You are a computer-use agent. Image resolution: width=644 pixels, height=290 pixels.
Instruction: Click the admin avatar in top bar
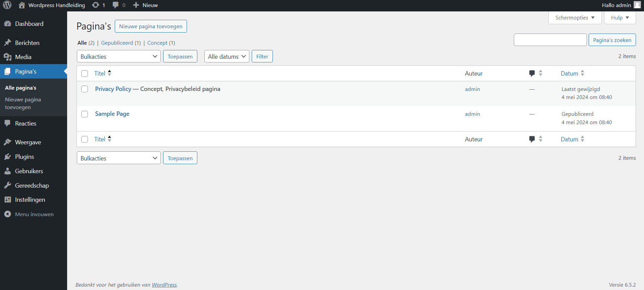(637, 5)
